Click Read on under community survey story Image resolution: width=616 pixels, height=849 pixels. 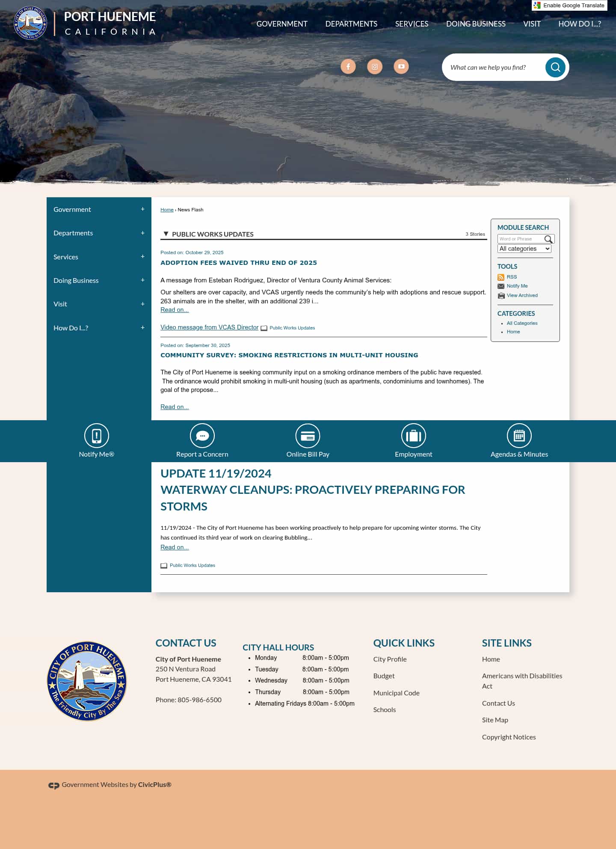pyautogui.click(x=175, y=407)
